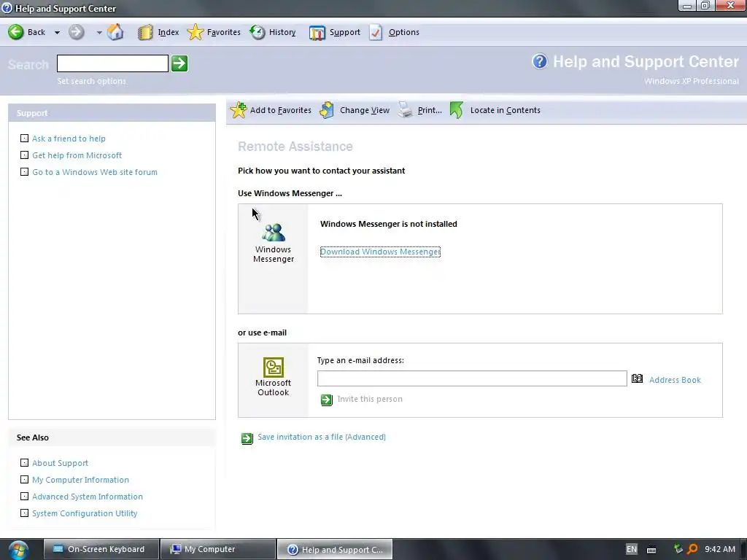The image size is (747, 560).
Task: Open Save invitation as a file (Advanced)
Action: click(x=322, y=437)
